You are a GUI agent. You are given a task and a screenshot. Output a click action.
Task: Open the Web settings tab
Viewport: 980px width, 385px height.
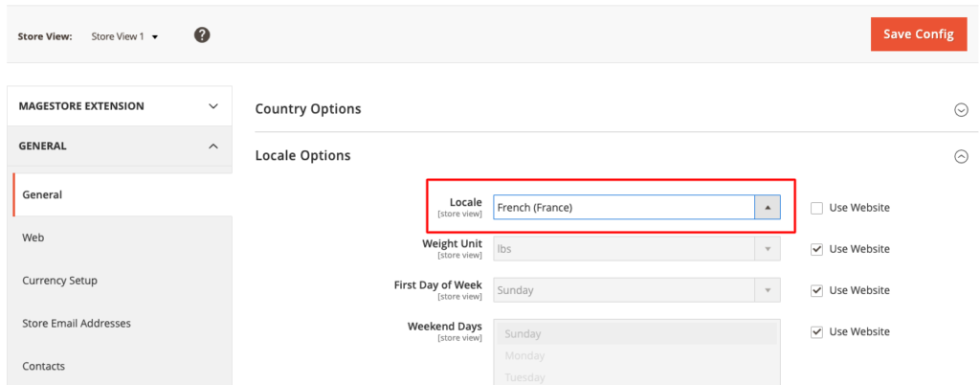(33, 238)
